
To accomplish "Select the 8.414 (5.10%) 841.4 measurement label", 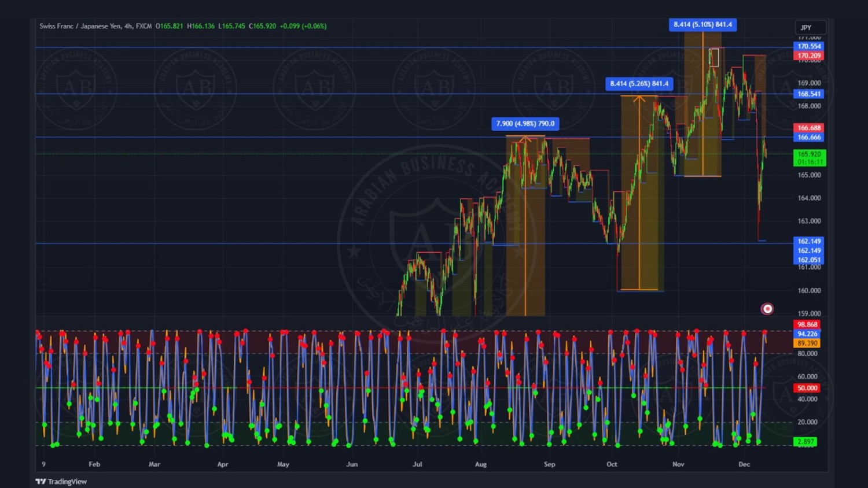I will pyautogui.click(x=703, y=24).
